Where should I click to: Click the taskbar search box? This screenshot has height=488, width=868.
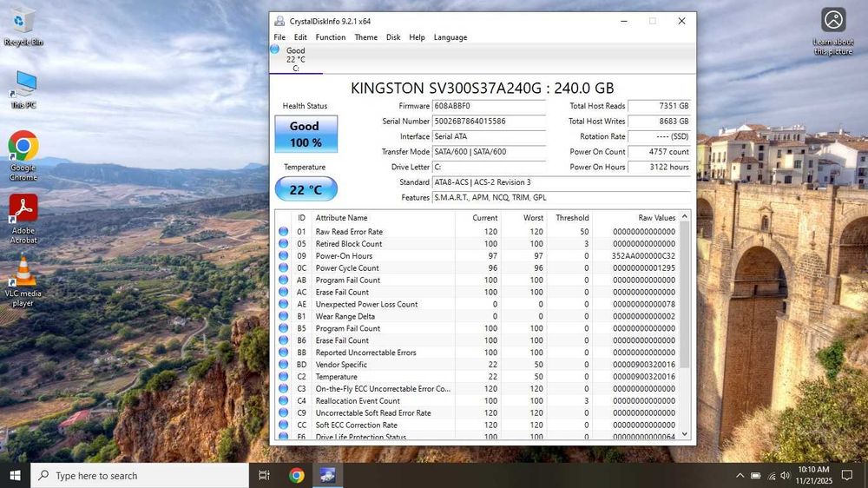(x=140, y=475)
